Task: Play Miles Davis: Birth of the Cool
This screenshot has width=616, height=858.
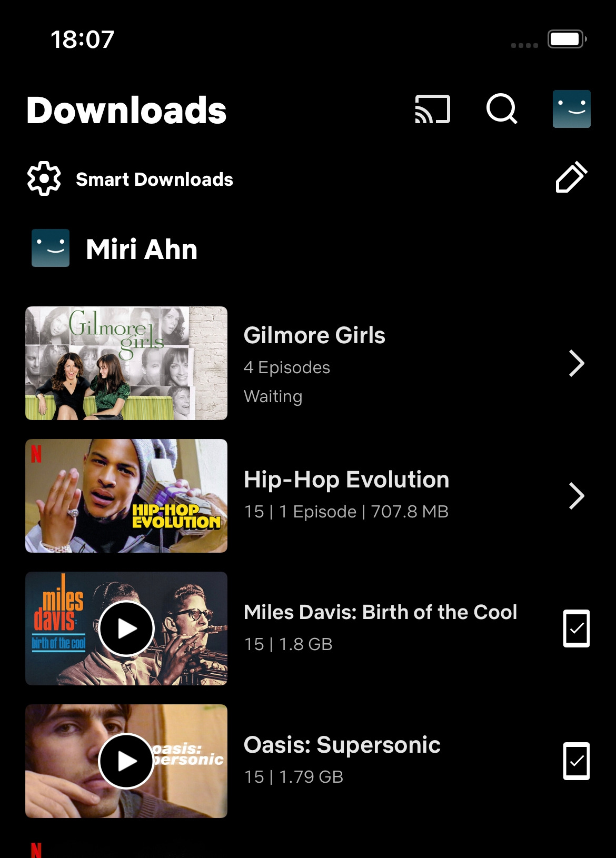Action: click(x=126, y=628)
